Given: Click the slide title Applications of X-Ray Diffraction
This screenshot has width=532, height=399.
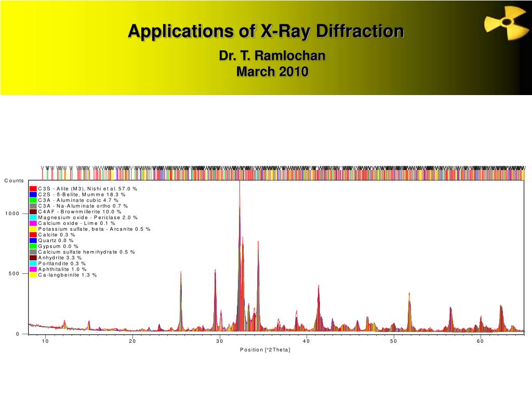Looking at the screenshot, I should pos(266,31).
